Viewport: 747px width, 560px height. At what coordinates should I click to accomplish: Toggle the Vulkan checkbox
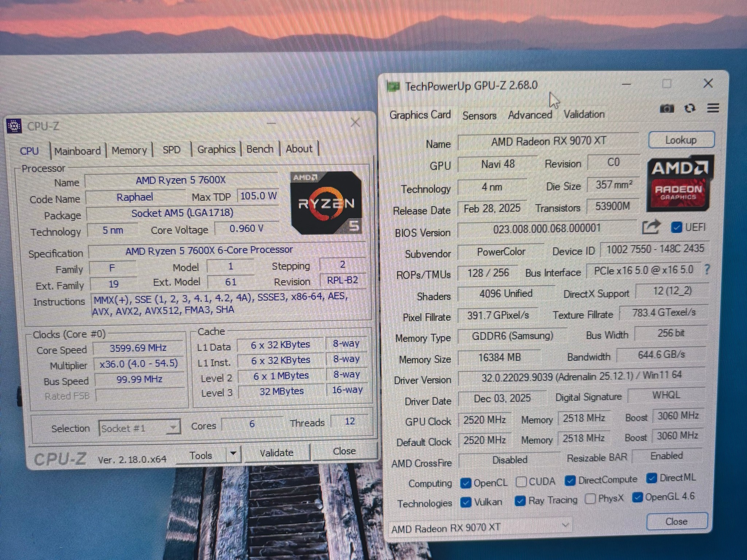pos(465,502)
